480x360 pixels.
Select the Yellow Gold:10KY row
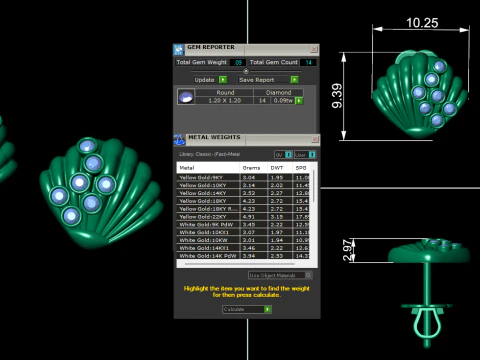point(243,185)
